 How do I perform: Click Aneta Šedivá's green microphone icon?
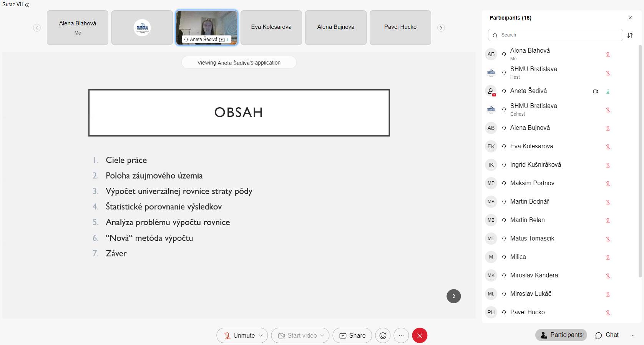click(x=608, y=91)
